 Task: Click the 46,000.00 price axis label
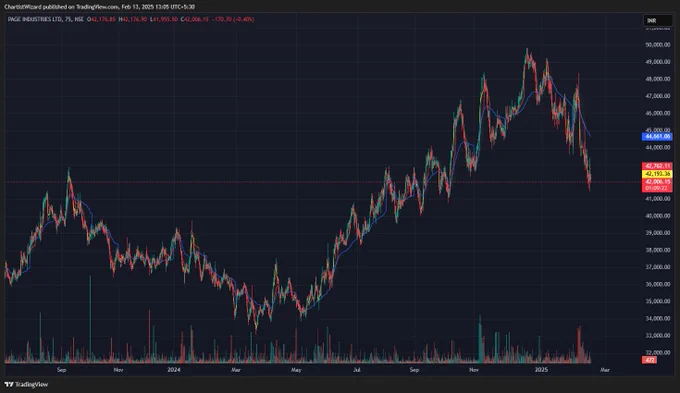(x=658, y=113)
